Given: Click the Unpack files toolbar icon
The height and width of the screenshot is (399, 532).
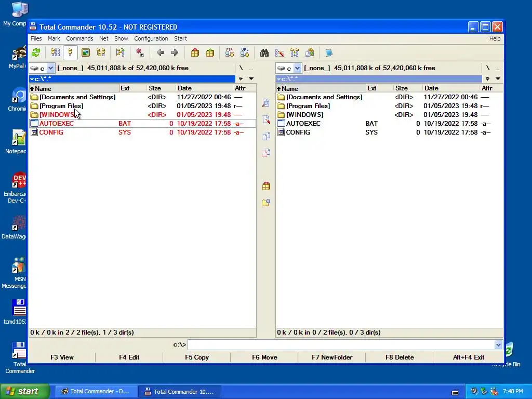Looking at the screenshot, I should (x=210, y=52).
